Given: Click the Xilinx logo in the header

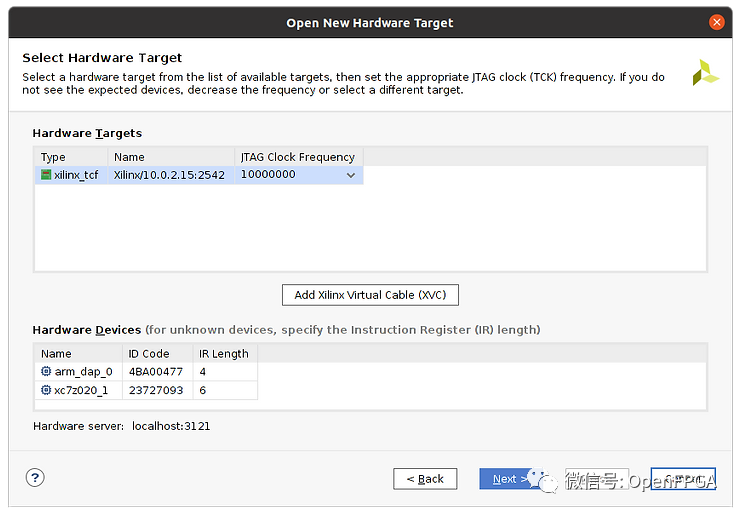Looking at the screenshot, I should (x=705, y=72).
